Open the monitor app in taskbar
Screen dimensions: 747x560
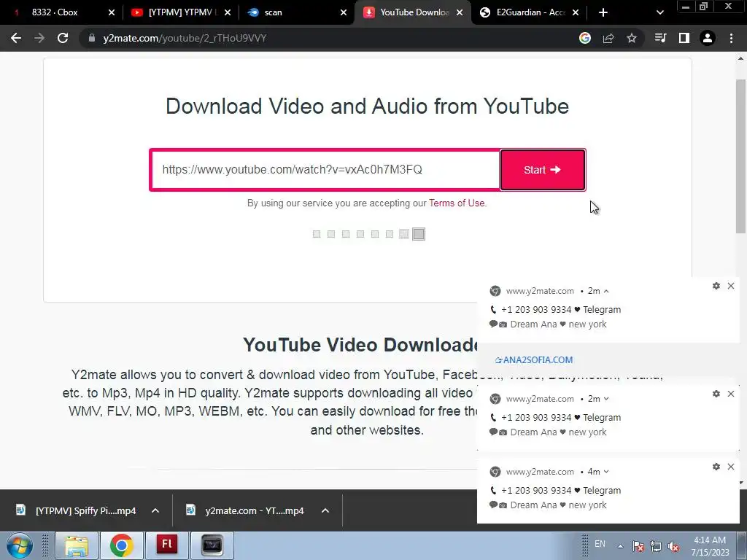point(212,545)
